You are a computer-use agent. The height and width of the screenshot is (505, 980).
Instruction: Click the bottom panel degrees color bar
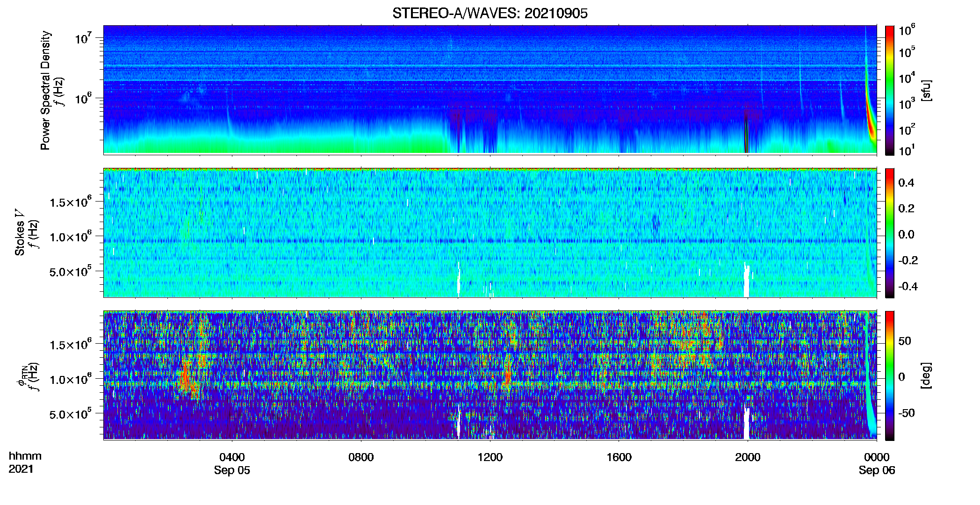[x=890, y=375]
